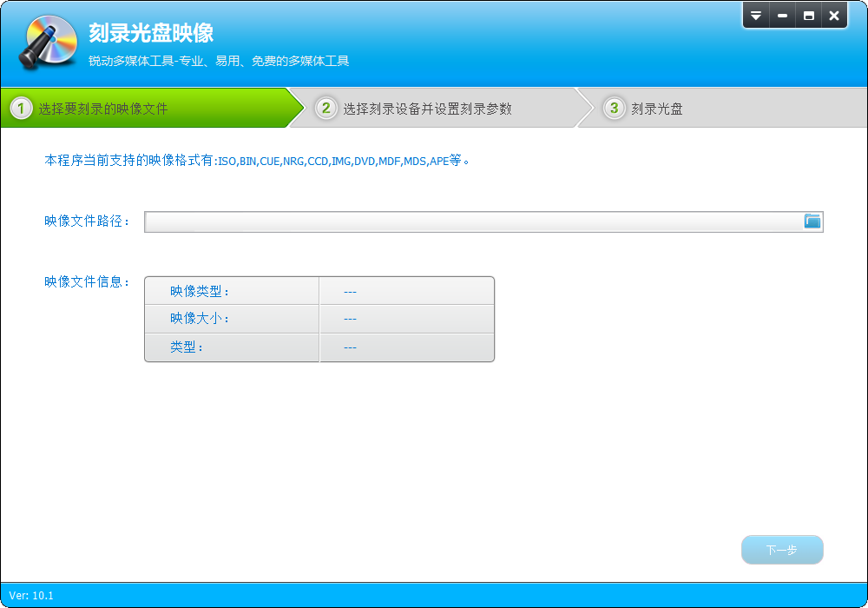Viewport: 868px width, 608px height.
Task: Click the Ver: 10.1 version label
Action: [x=31, y=596]
